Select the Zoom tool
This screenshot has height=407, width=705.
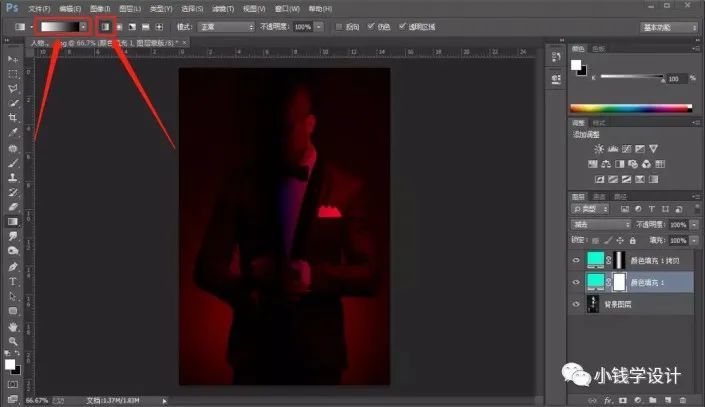tap(13, 341)
